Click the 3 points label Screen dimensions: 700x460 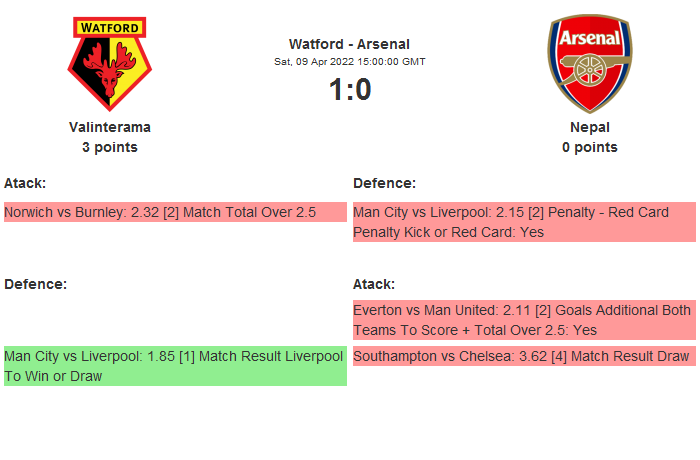point(110,147)
